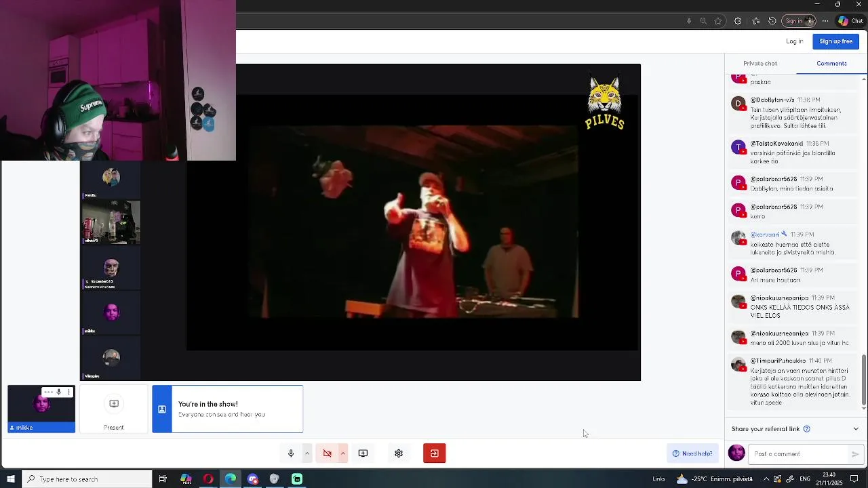Click the referral link help question icon
Image resolution: width=868 pixels, height=488 pixels.
click(x=807, y=429)
